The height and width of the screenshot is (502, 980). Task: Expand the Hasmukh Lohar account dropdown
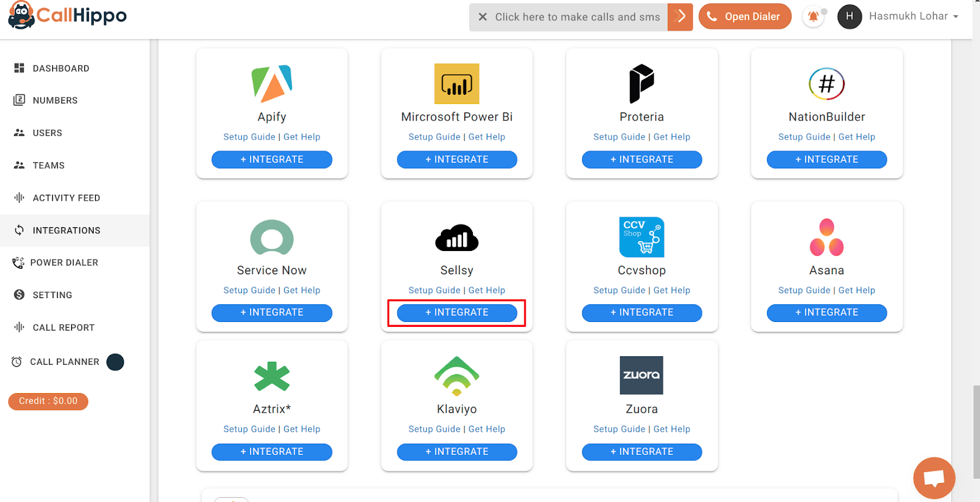click(x=913, y=17)
